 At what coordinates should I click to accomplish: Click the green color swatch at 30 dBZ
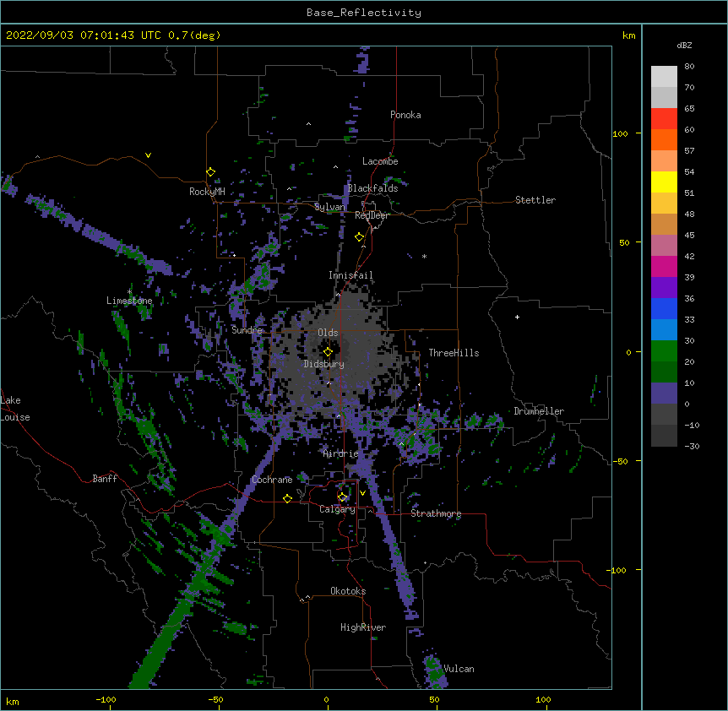664,351
